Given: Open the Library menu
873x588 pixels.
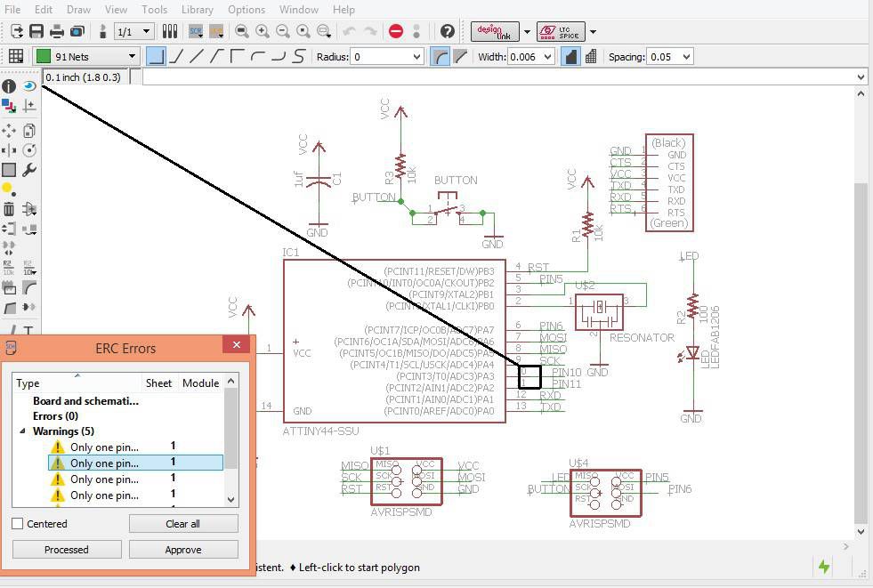Looking at the screenshot, I should 197,10.
